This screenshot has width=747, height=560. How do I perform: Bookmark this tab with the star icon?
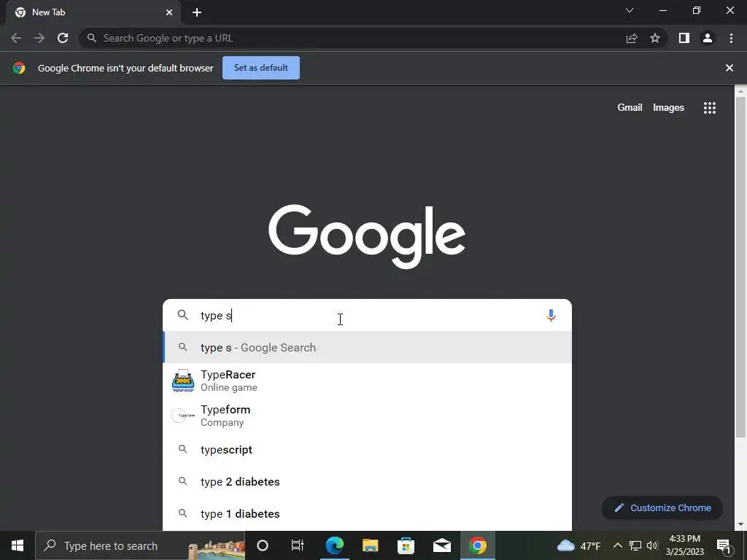click(x=655, y=38)
